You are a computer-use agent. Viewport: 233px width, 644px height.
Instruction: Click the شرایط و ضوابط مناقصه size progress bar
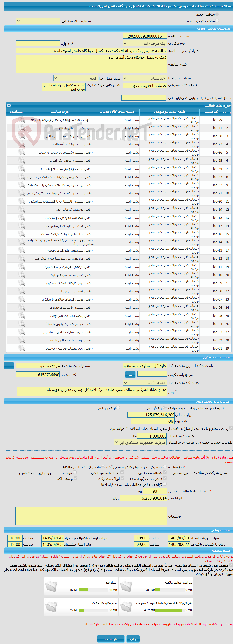point(170,590)
